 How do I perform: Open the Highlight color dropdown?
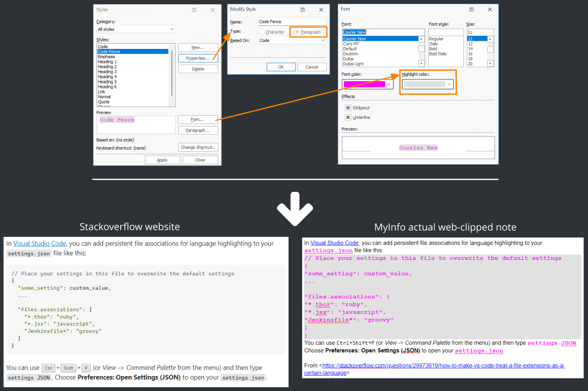(428, 84)
